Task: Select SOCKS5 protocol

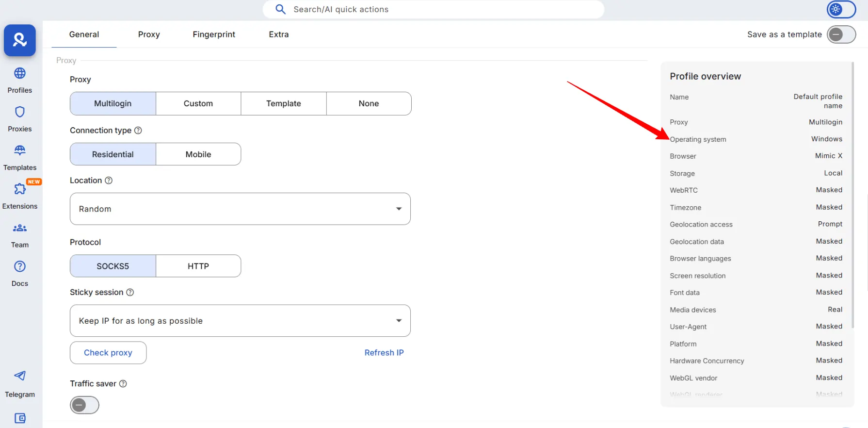Action: [x=113, y=266]
